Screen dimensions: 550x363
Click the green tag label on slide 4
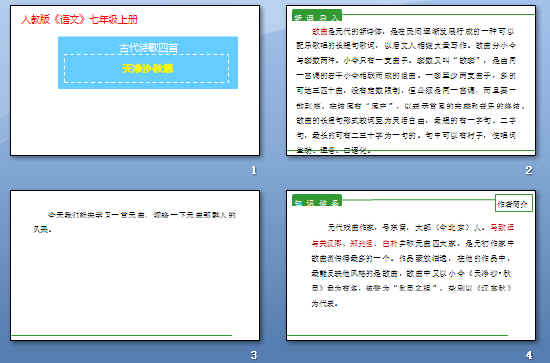click(x=317, y=200)
